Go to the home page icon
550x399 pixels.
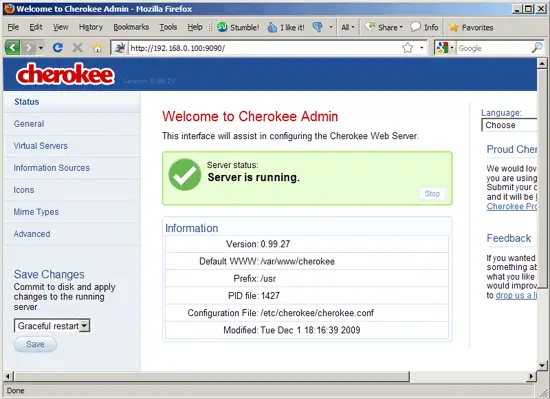[x=98, y=47]
